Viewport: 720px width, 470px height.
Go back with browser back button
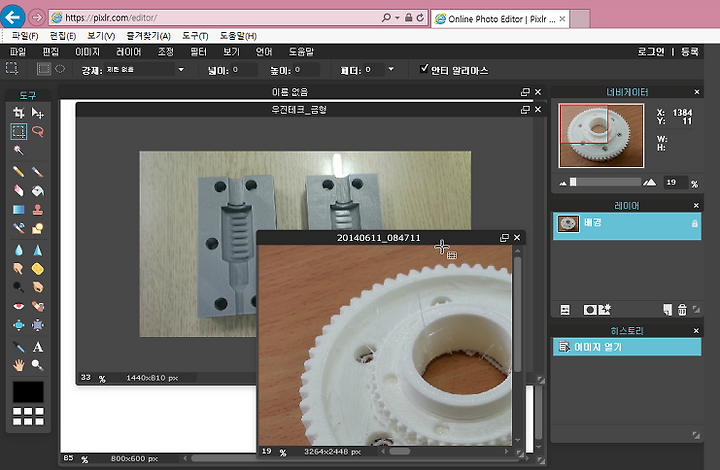[x=13, y=17]
